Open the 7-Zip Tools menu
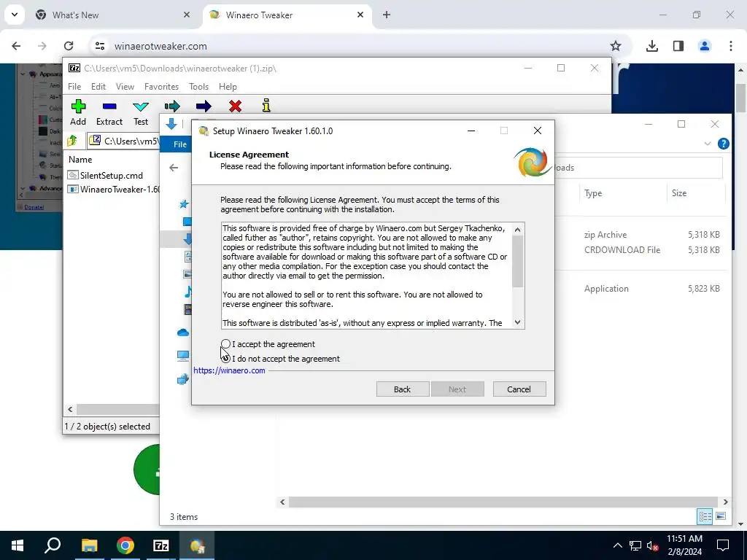 pos(198,87)
